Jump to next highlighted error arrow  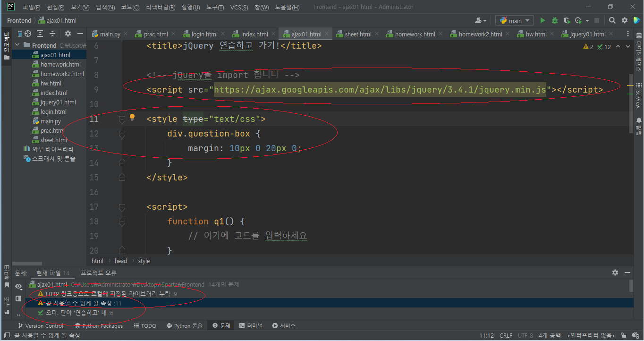coord(628,46)
